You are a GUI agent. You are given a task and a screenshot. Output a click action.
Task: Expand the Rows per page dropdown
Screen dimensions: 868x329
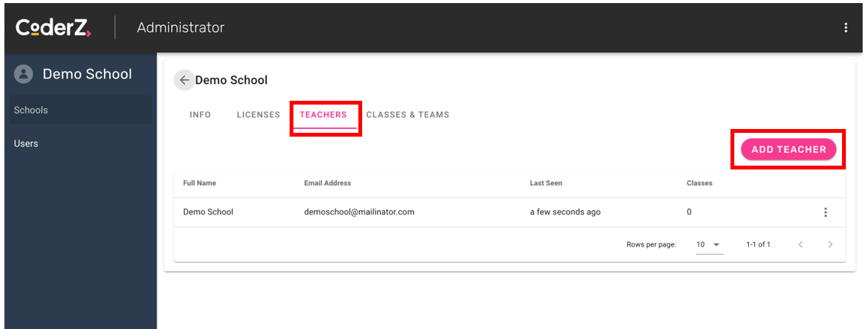tap(708, 244)
